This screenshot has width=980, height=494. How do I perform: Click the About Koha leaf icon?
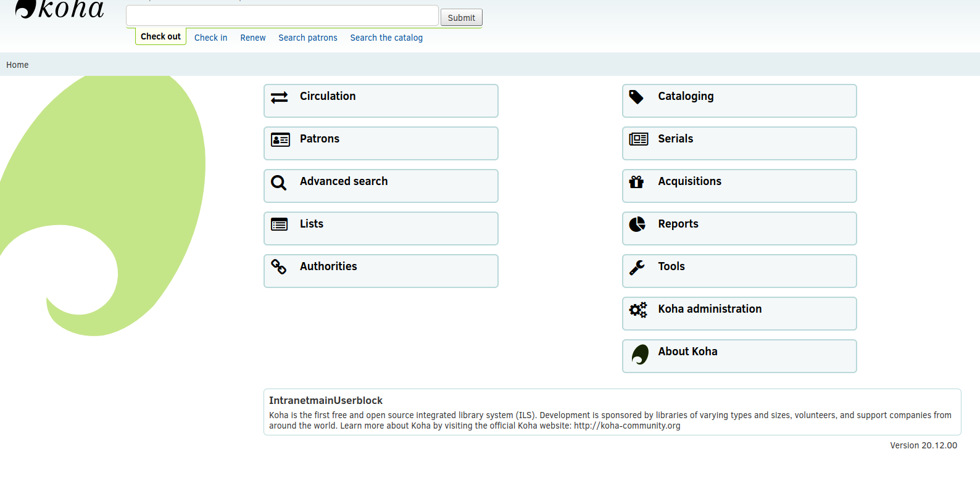(640, 355)
